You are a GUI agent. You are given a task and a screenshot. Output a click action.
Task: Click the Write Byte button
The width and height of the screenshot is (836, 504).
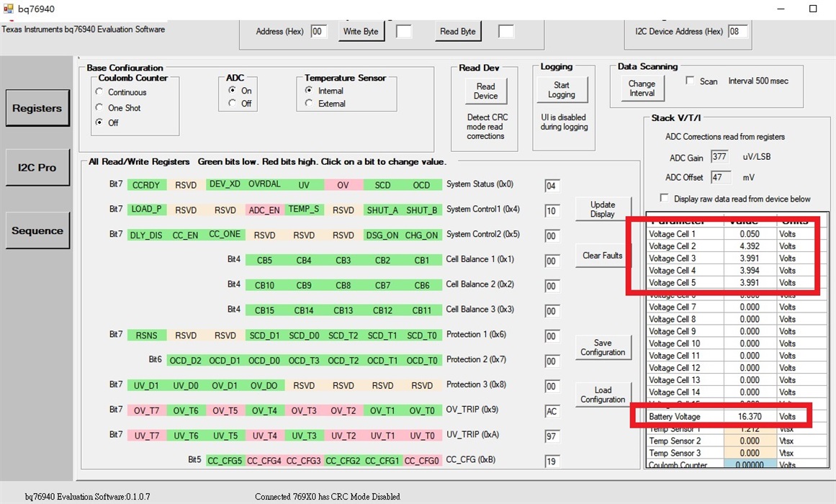361,32
